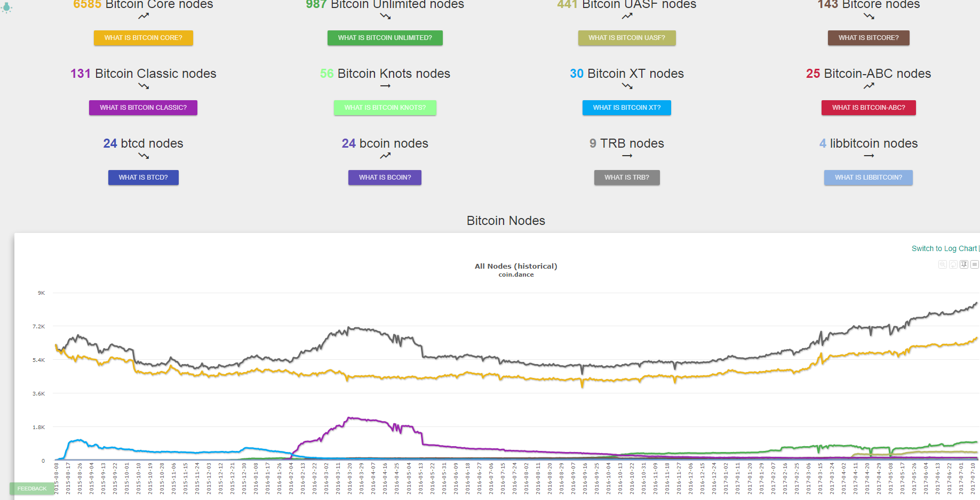Click the What Is BTCD button
This screenshot has height=500, width=980.
pyautogui.click(x=144, y=178)
